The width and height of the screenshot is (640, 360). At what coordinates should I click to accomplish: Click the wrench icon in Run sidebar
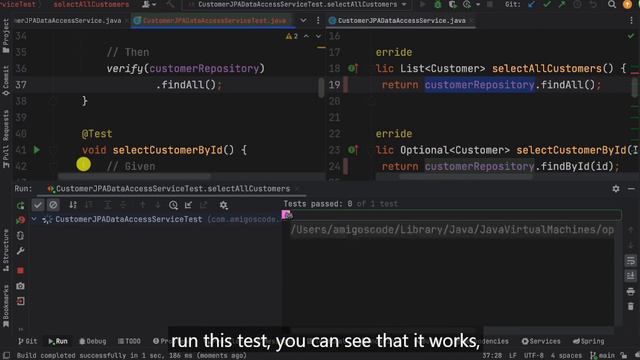[x=20, y=251]
